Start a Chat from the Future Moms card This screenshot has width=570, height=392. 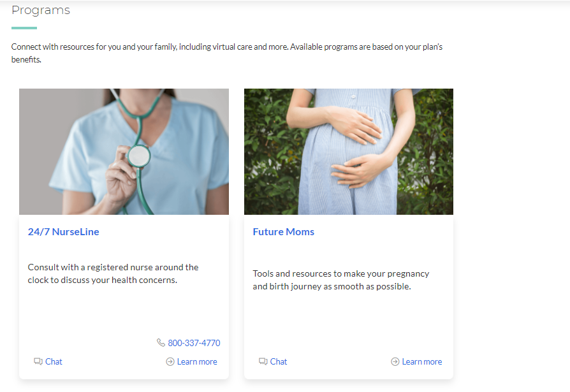[x=279, y=361]
